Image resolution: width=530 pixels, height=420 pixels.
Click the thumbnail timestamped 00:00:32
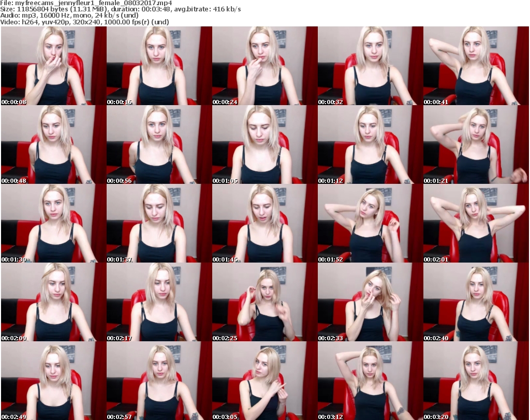(x=371, y=66)
